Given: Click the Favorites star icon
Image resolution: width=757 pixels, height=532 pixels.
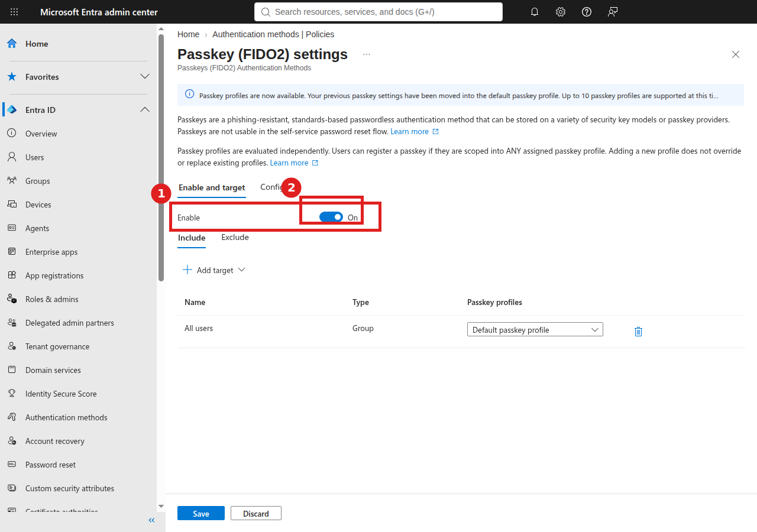Looking at the screenshot, I should tap(12, 77).
